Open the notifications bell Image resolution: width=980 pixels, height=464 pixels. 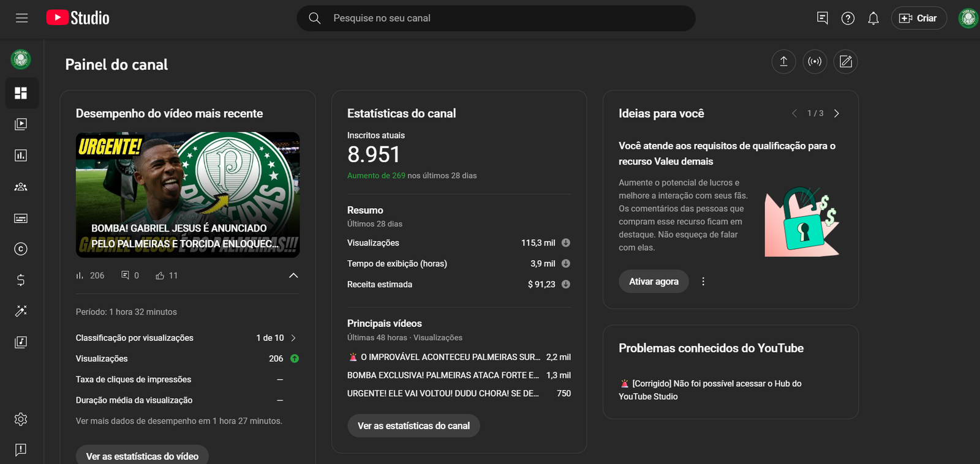coord(873,18)
